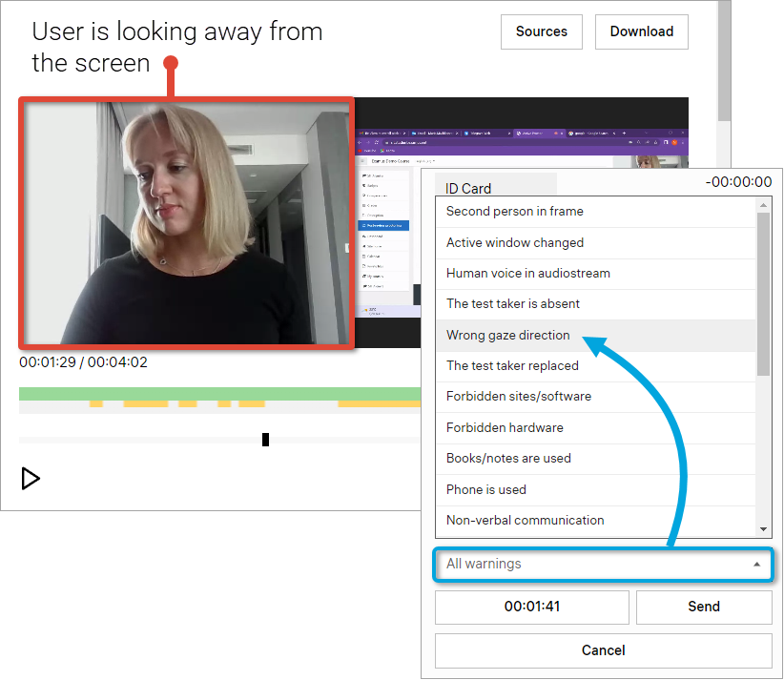
Task: Open the All warnings dropdown
Action: pos(603,564)
